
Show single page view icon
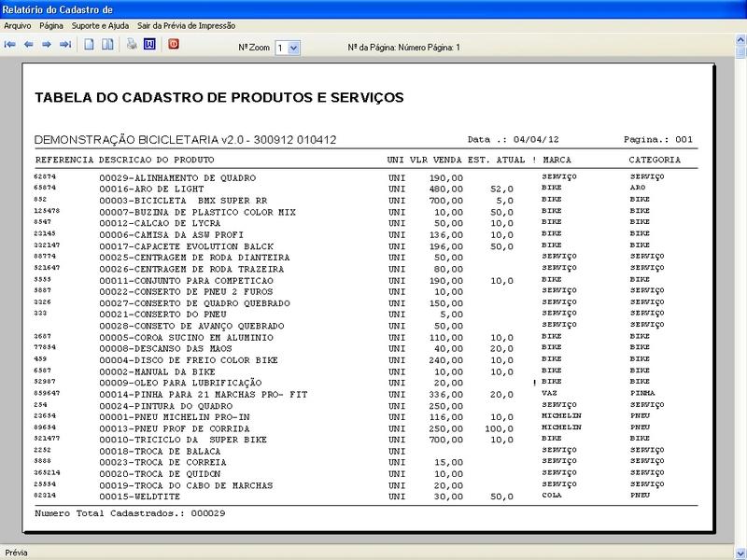[x=89, y=44]
